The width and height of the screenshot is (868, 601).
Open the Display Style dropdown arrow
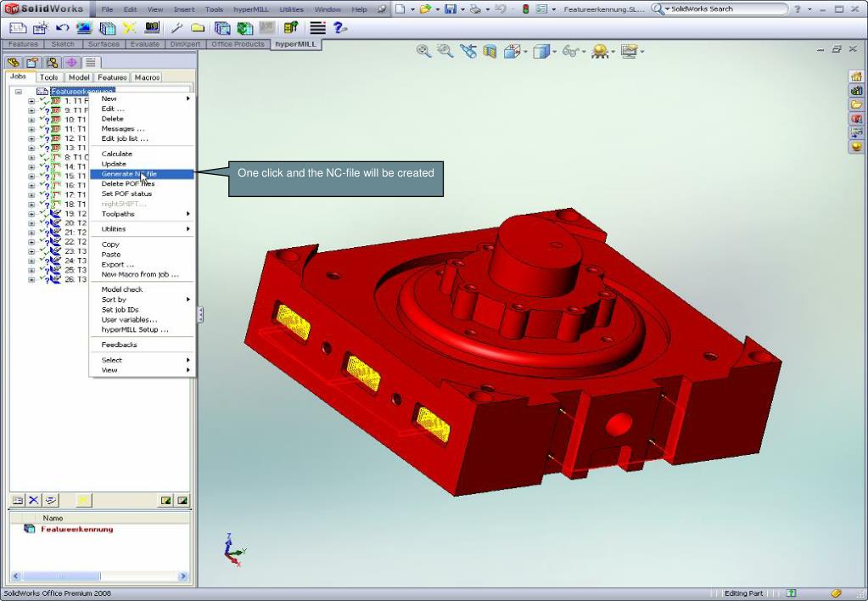pos(553,52)
